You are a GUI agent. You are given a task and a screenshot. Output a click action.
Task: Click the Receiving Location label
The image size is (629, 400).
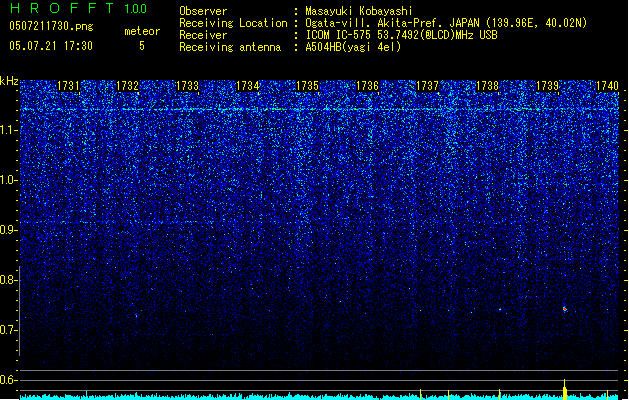[x=233, y=23]
